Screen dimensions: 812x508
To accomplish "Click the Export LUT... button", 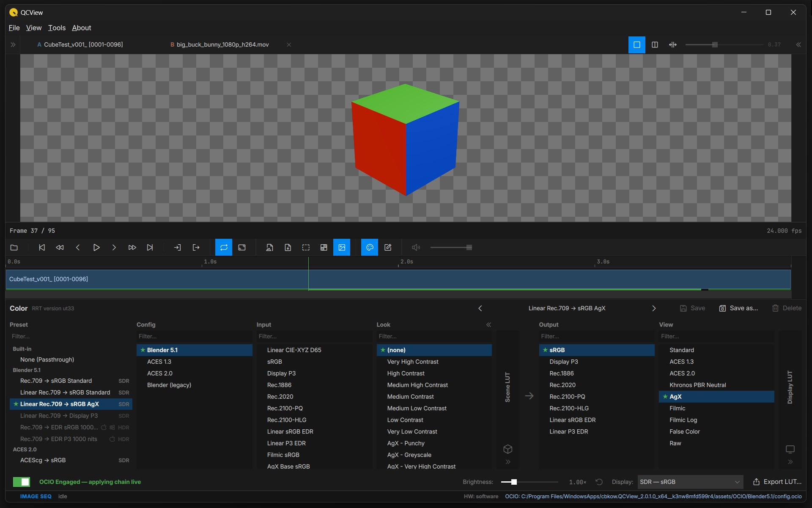I will click(x=777, y=482).
